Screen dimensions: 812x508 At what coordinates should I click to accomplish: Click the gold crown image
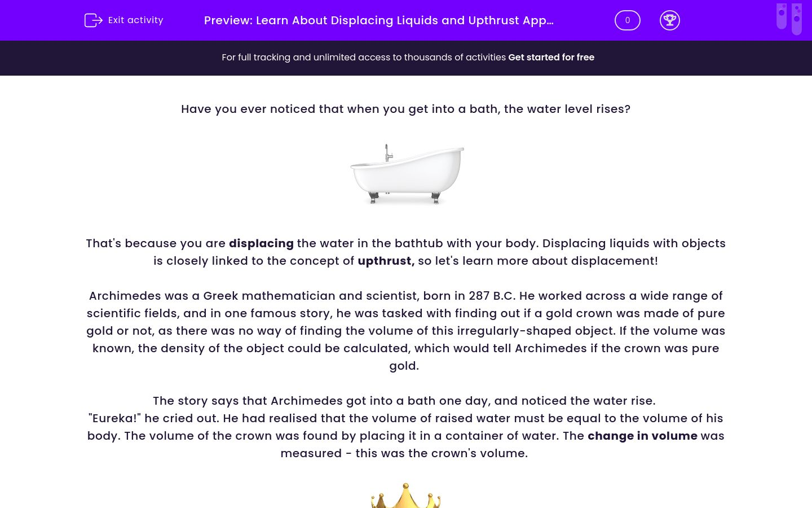coord(406,496)
